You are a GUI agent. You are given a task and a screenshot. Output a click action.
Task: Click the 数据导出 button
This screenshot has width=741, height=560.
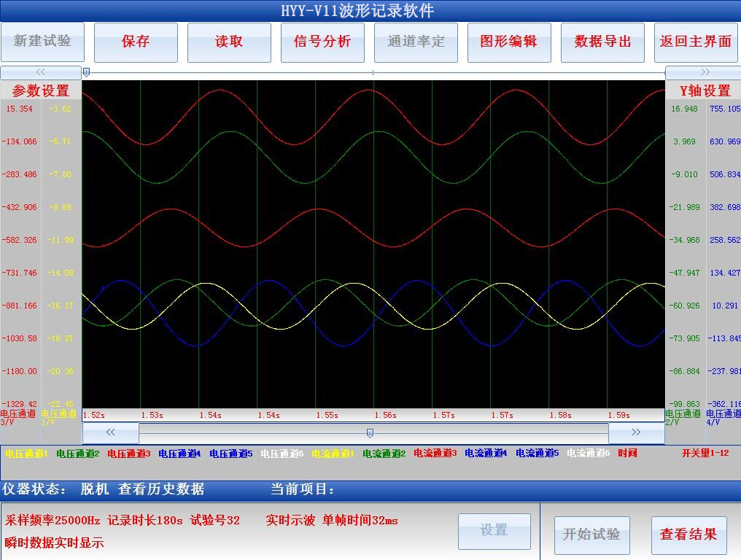pyautogui.click(x=602, y=42)
